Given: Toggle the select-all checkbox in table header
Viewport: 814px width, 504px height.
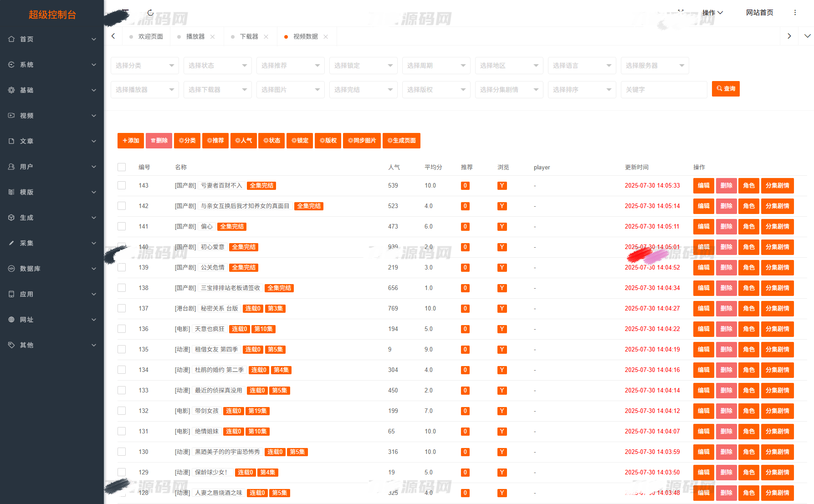Looking at the screenshot, I should (x=122, y=167).
